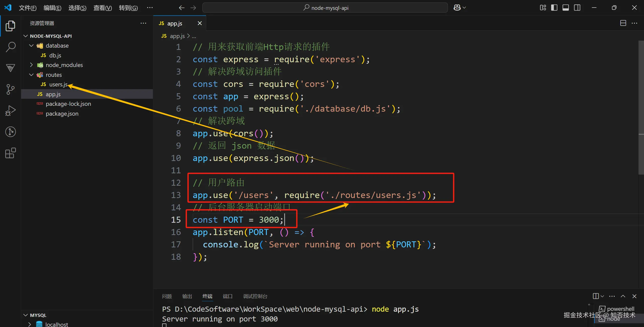Open the 文件(F) menu
Image resolution: width=644 pixels, height=327 pixels.
point(28,8)
